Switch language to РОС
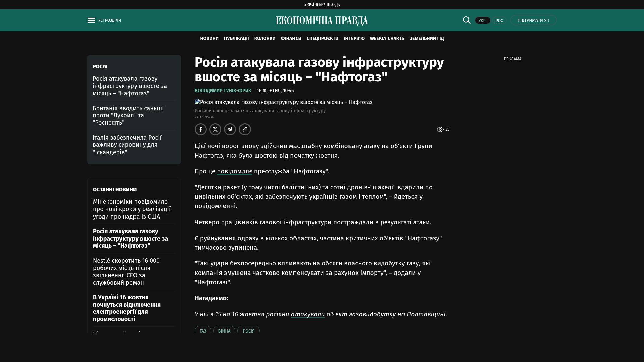 tap(499, 21)
